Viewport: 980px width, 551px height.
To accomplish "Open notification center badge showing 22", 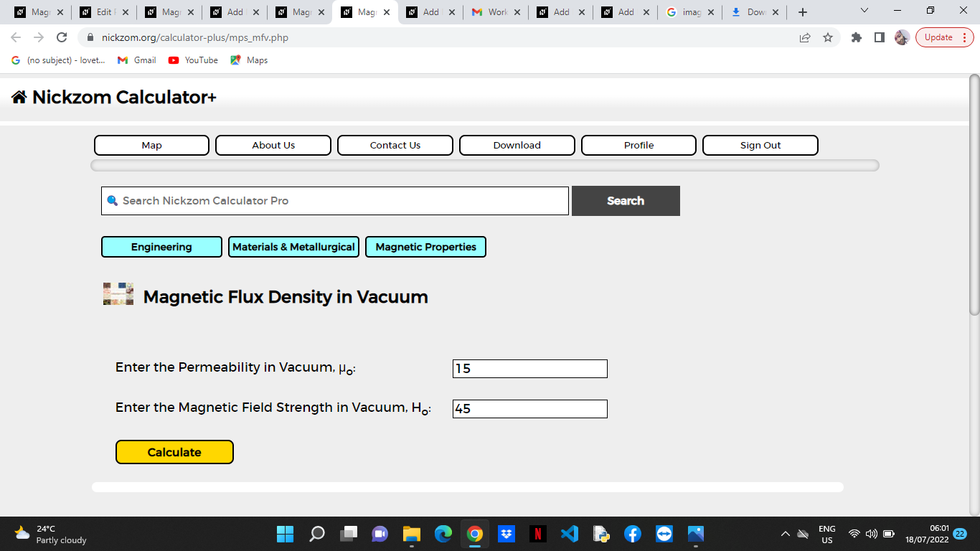I will tap(960, 534).
